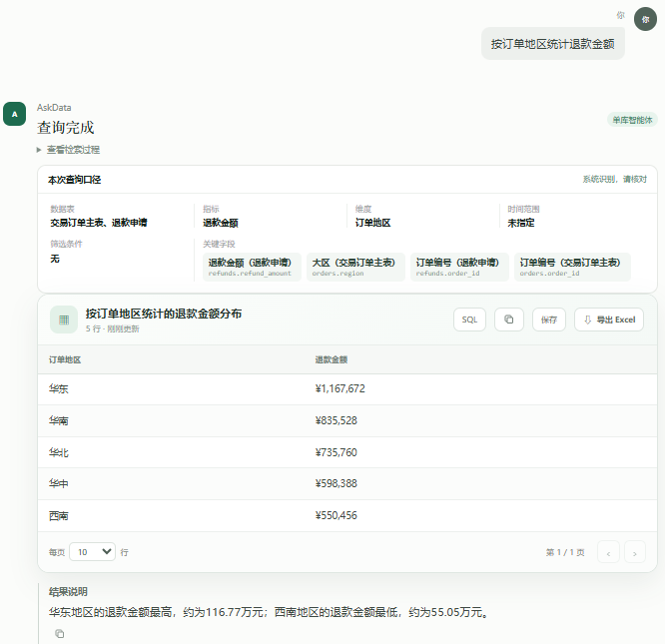Select the 华东 row cell
Screen dimensions: 665x644
(59, 388)
